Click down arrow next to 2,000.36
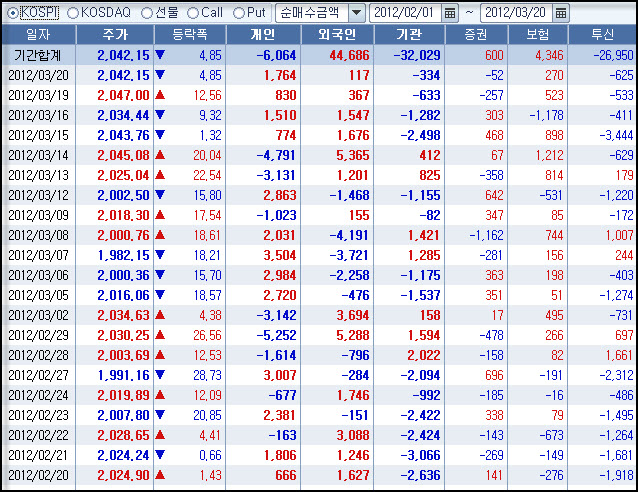Viewport: 638px width, 492px height. click(x=160, y=275)
